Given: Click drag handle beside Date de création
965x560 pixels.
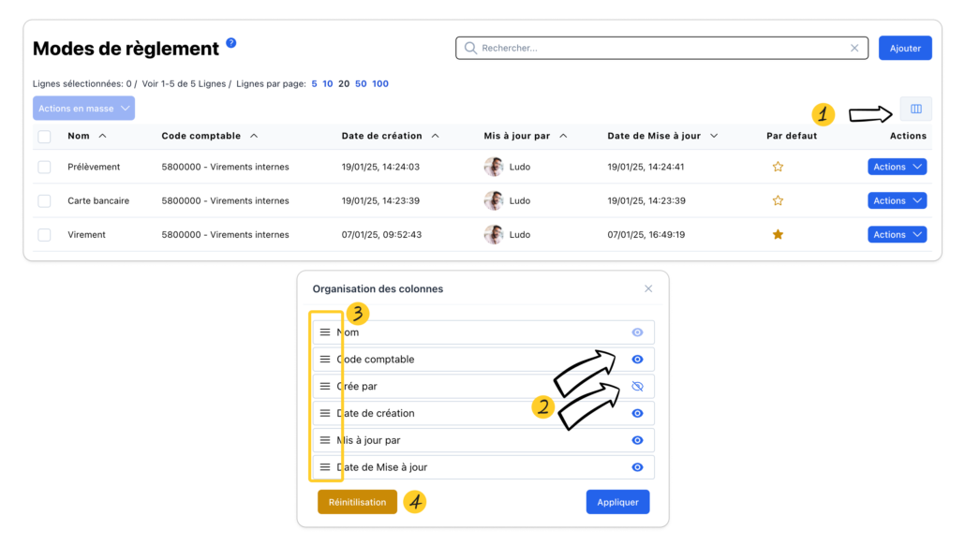Looking at the screenshot, I should click(325, 413).
